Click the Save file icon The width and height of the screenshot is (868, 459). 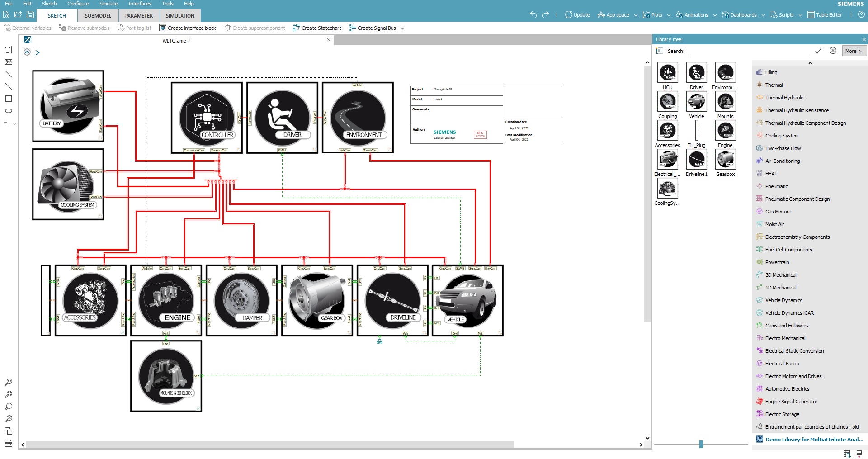tap(30, 14)
